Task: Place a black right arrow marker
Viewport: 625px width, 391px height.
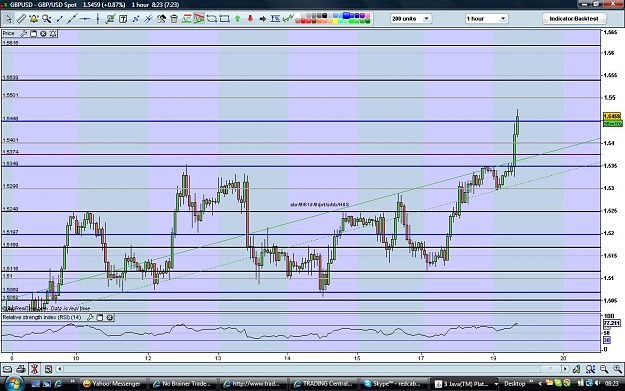Action: click(263, 18)
